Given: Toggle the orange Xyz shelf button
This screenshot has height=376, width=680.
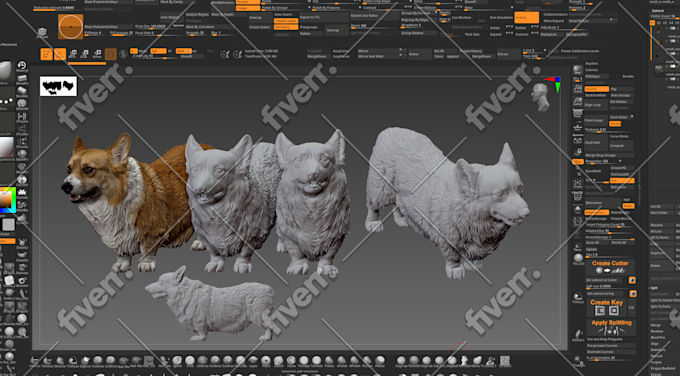Looking at the screenshot, I should (x=577, y=161).
